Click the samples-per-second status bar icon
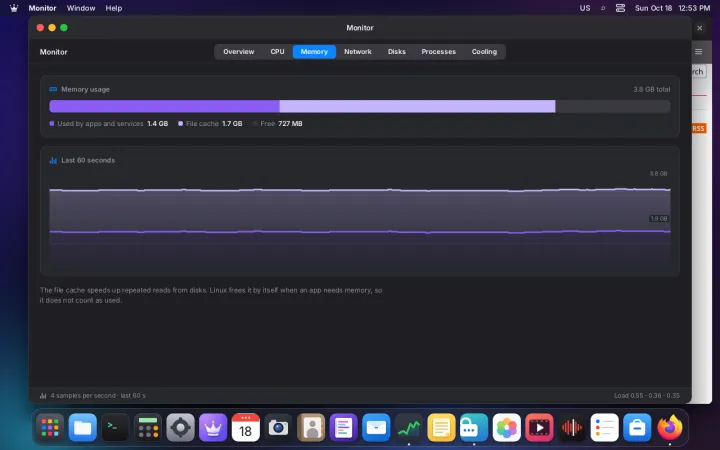 pos(43,395)
